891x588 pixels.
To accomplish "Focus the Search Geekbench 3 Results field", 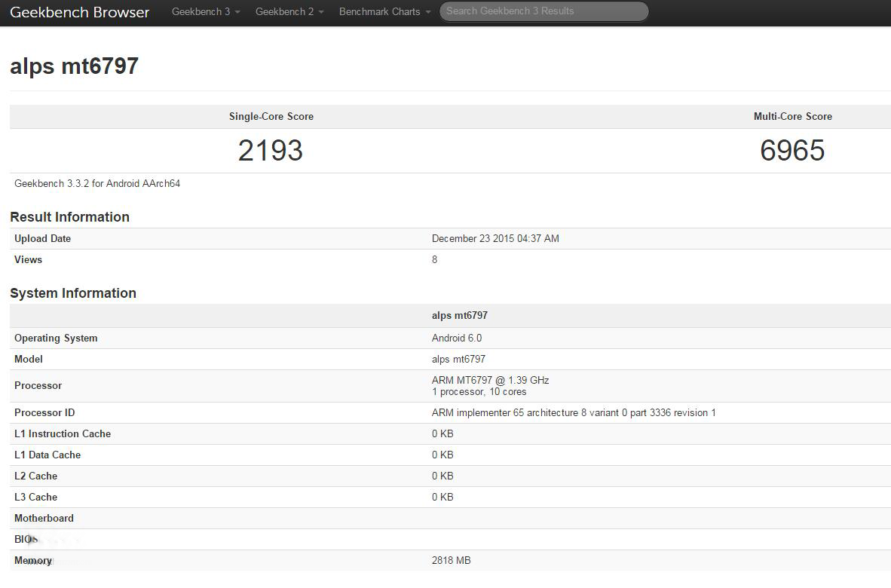I will coord(543,11).
